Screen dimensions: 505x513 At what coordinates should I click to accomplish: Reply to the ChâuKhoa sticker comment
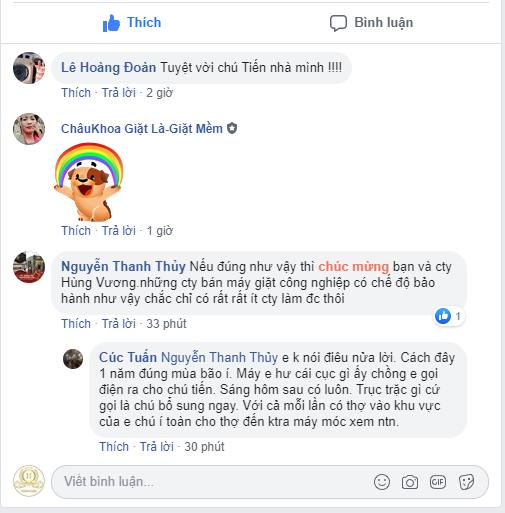tap(119, 231)
